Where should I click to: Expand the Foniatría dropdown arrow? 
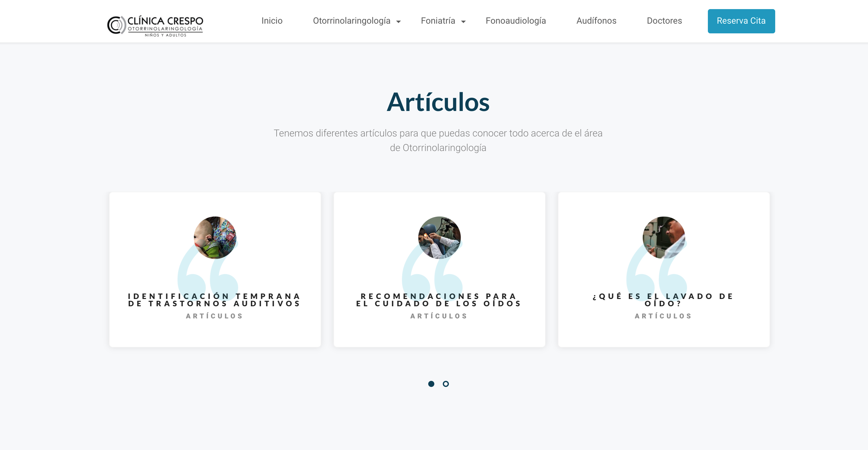coord(463,22)
